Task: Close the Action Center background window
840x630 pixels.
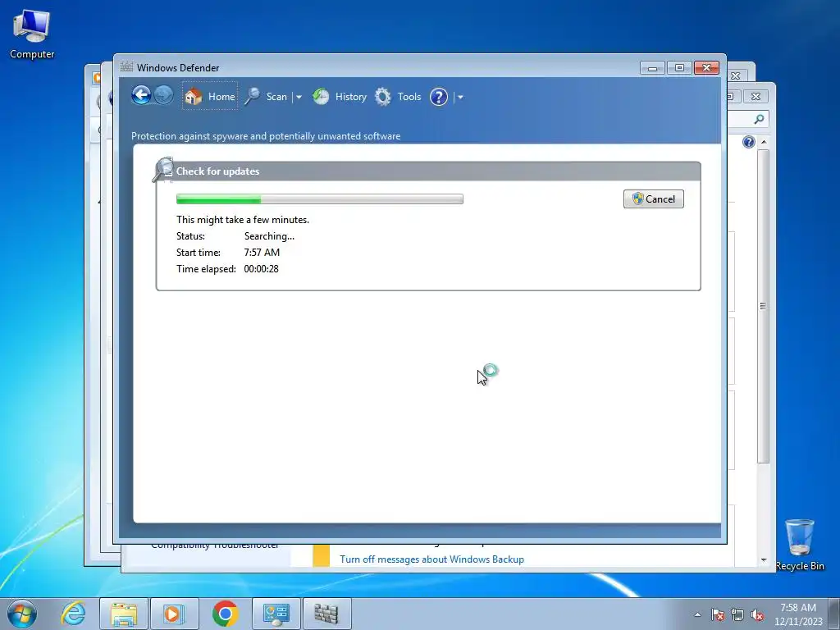Action: (756, 97)
